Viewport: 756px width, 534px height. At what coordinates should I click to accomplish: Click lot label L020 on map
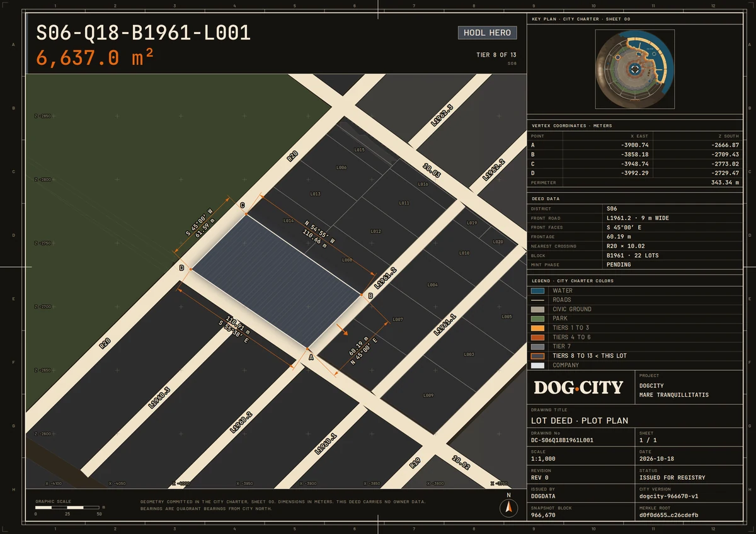coord(498,242)
